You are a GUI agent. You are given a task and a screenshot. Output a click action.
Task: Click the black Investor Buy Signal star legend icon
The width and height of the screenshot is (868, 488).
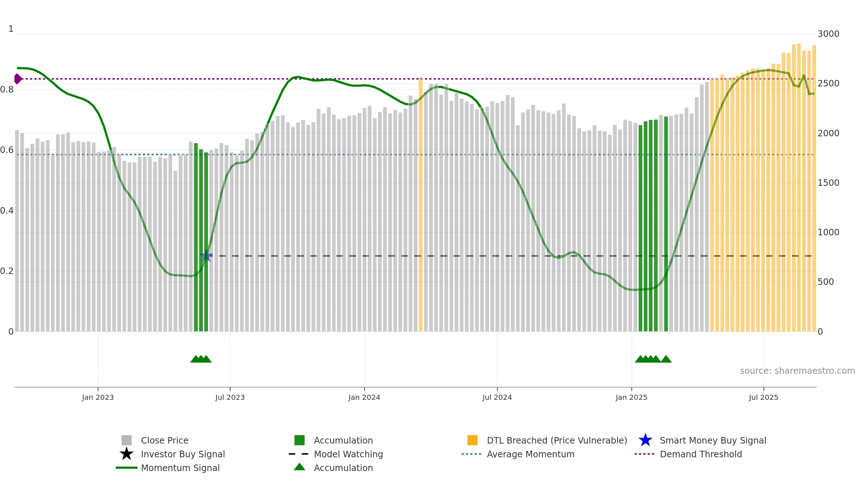[x=126, y=454]
